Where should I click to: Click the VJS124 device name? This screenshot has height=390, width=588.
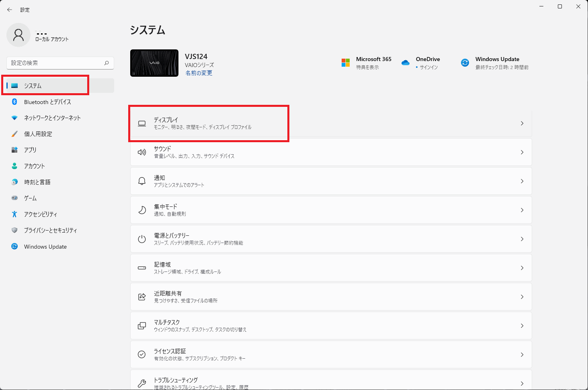(x=196, y=57)
